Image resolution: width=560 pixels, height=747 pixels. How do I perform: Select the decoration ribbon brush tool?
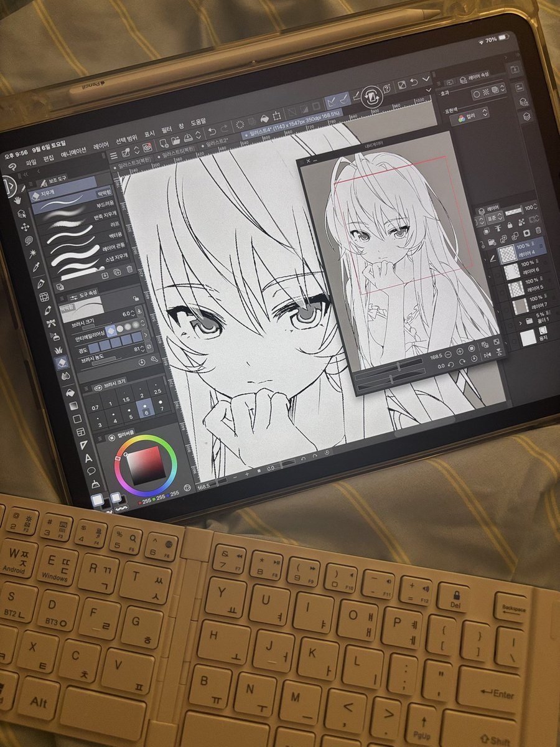point(51,323)
